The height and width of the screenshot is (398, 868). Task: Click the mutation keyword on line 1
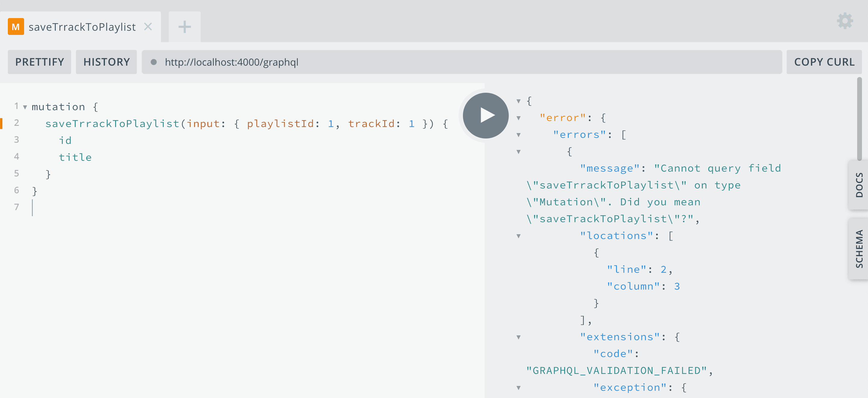58,107
